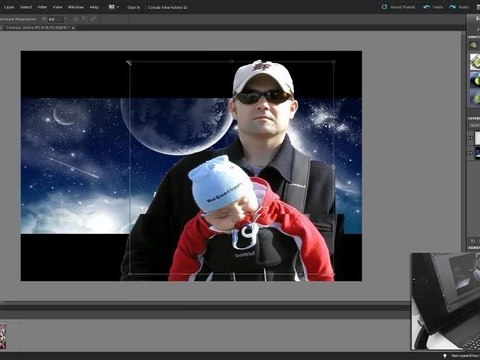Image resolution: width=480 pixels, height=360 pixels.
Task: Open the Select menu
Action: coord(26,7)
